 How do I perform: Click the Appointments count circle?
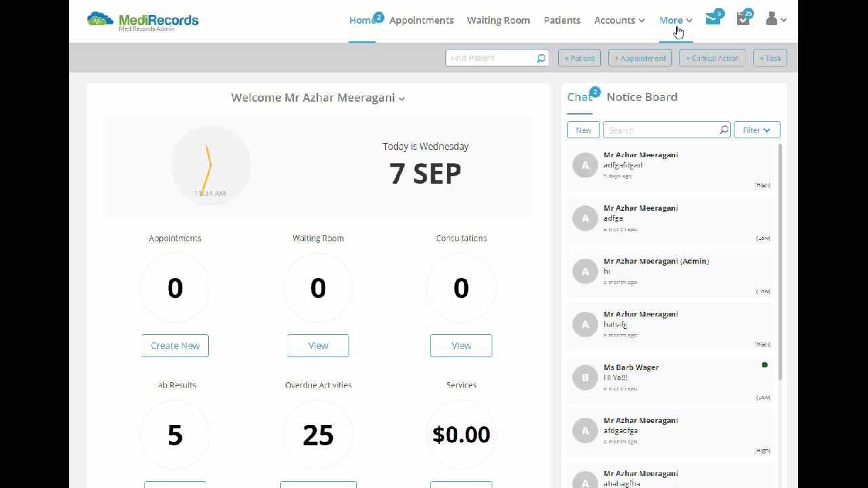click(175, 288)
